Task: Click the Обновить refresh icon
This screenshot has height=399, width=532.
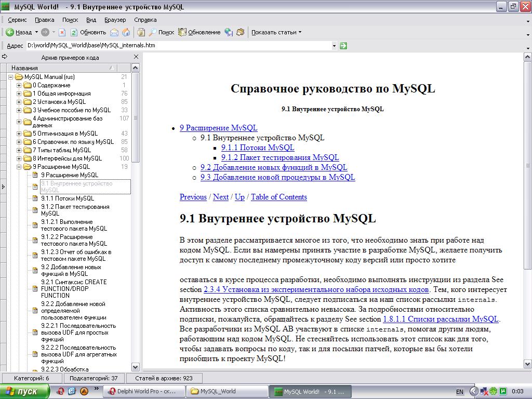Action: click(x=74, y=32)
